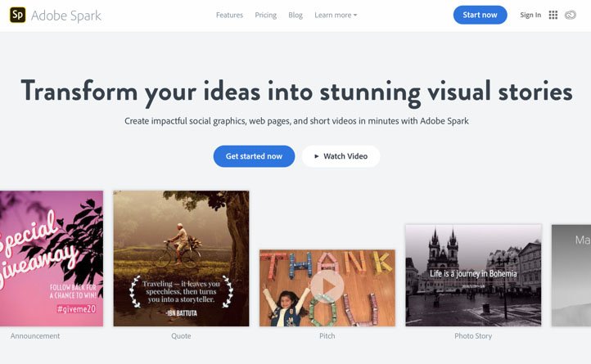Click the Announcement label
Viewport: 591px width, 364px height.
(x=35, y=335)
